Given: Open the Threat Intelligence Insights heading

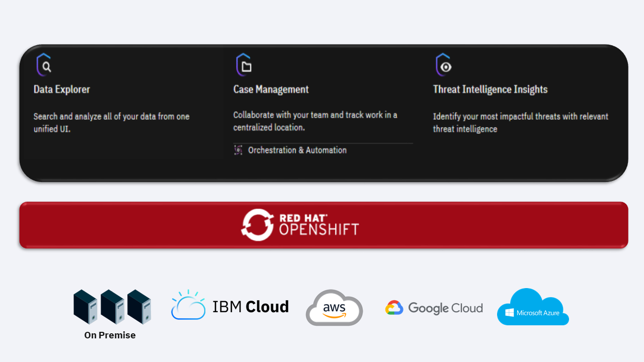Looking at the screenshot, I should 490,89.
